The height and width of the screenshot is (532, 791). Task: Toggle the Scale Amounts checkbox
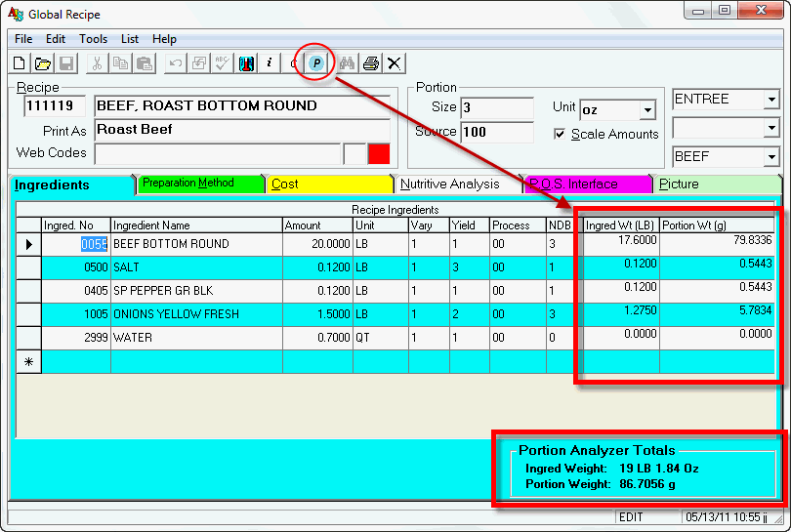coord(559,134)
